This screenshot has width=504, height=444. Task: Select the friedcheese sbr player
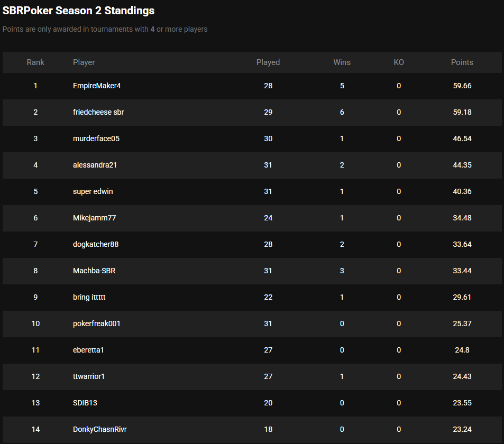(98, 112)
